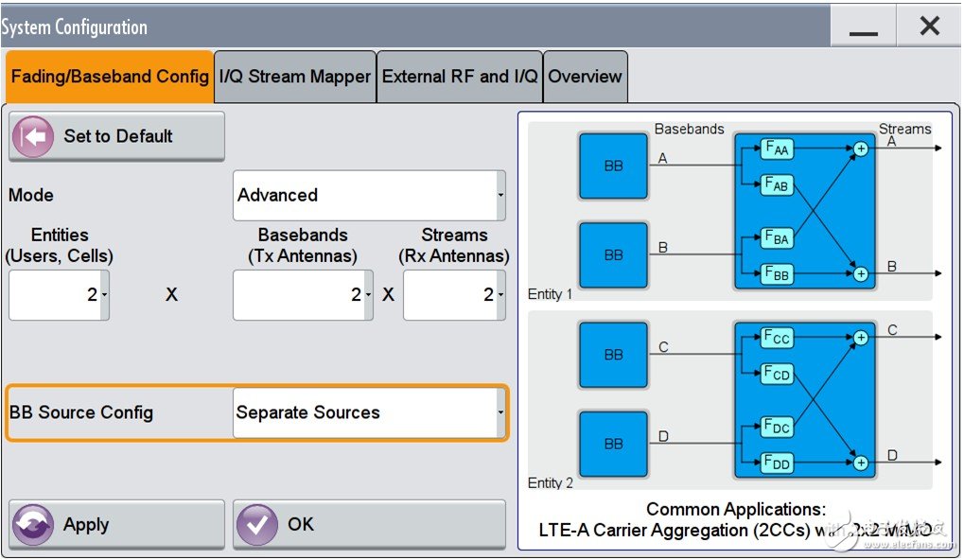Viewport: 964px width, 560px height.
Task: Click the Apply button
Action: 116,525
